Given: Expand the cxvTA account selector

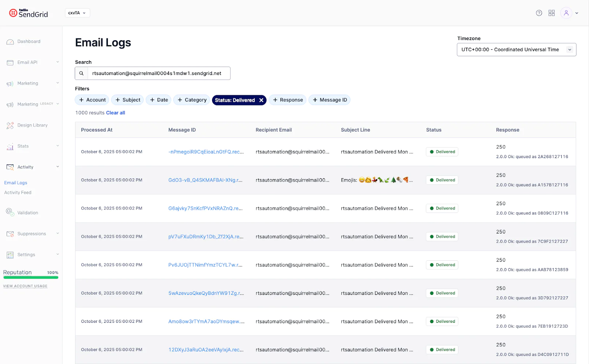Looking at the screenshot, I should click(77, 13).
